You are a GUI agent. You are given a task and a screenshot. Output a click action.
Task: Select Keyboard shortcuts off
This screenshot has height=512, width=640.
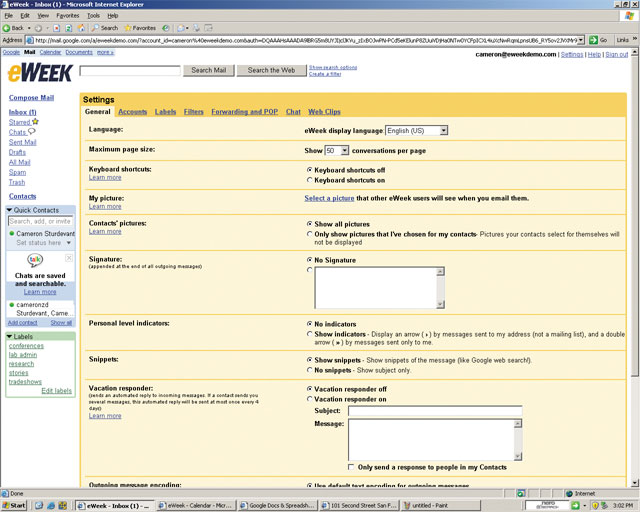coord(309,169)
